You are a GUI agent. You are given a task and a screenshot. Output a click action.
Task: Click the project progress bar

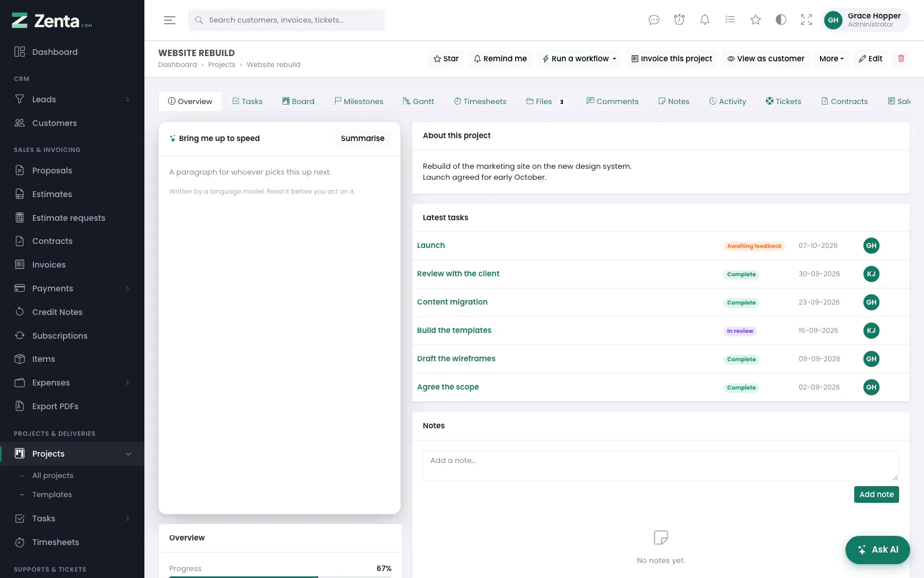pyautogui.click(x=280, y=576)
